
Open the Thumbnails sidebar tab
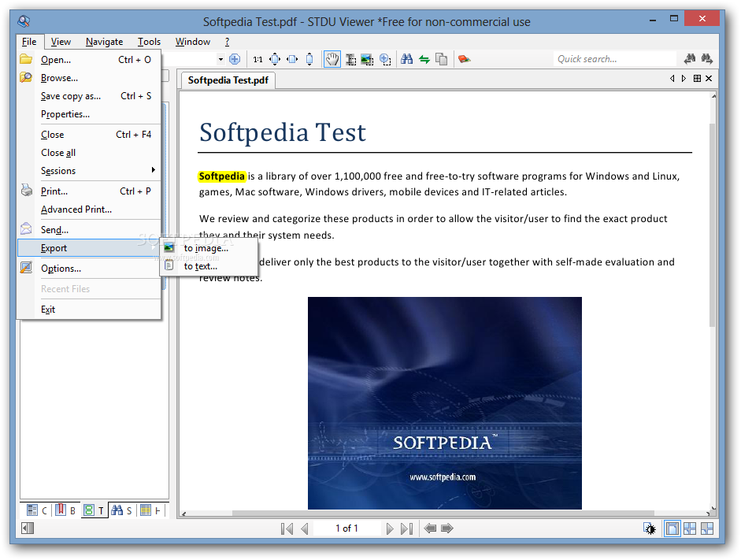[x=94, y=510]
